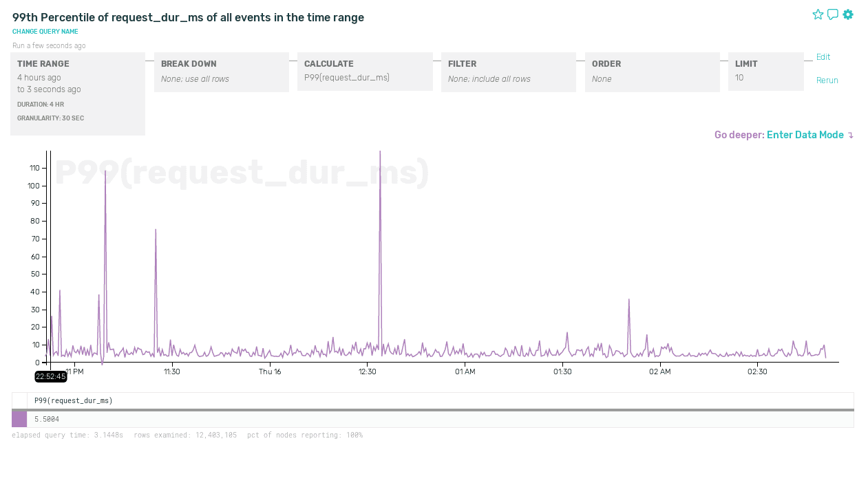The image size is (868, 485).
Task: Open the settings gear icon
Action: (848, 14)
